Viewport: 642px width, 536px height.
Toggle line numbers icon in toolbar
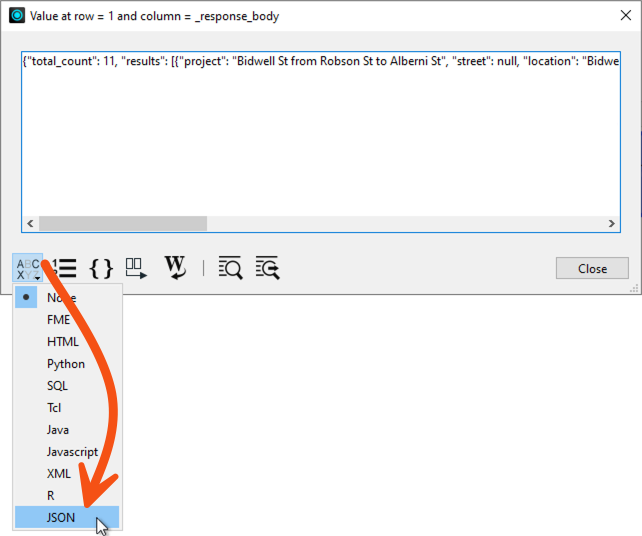tap(65, 268)
